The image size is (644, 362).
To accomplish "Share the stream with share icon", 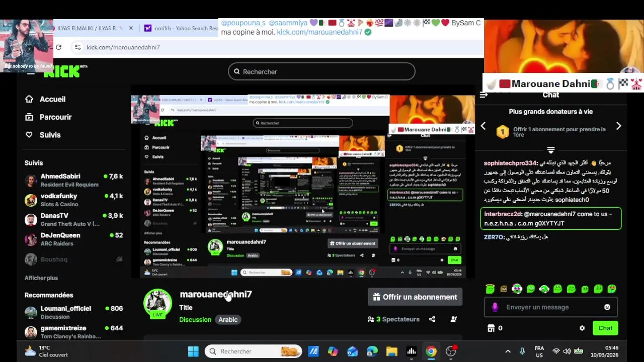I will tap(432, 319).
